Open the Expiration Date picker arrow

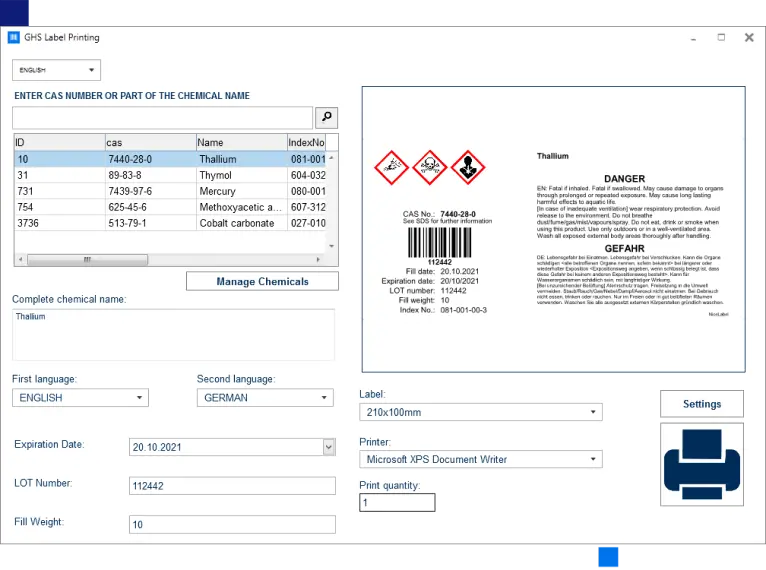[329, 447]
